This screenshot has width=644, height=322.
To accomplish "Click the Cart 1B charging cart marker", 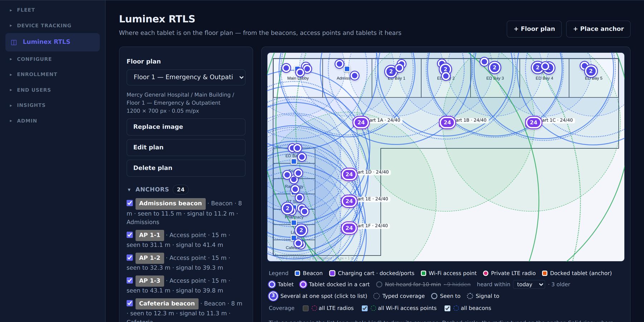I will 447,122.
